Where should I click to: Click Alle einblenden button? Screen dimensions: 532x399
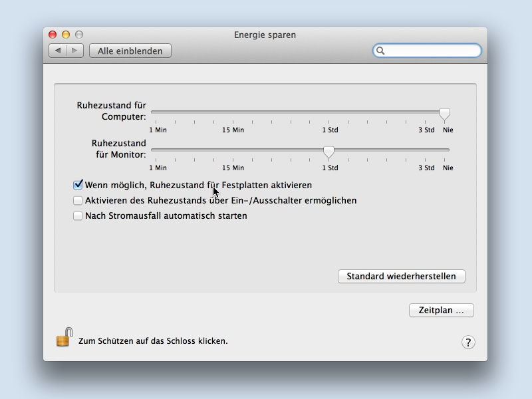130,51
